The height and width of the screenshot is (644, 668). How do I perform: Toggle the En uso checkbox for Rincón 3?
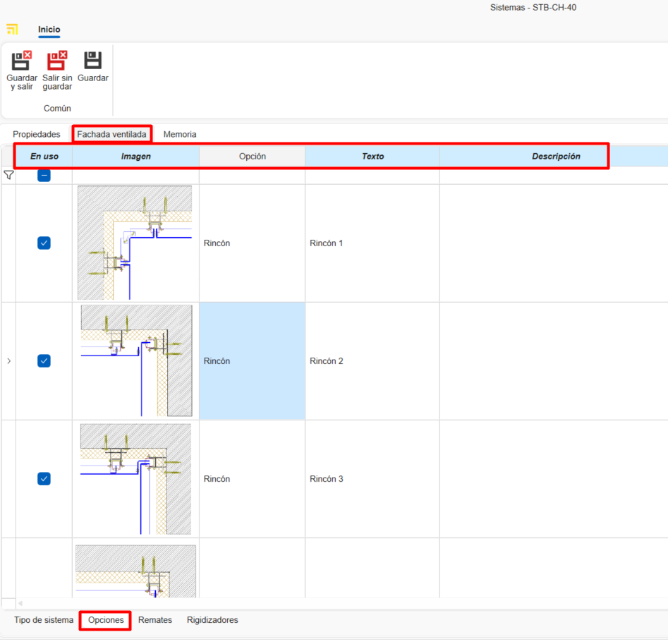click(x=44, y=479)
